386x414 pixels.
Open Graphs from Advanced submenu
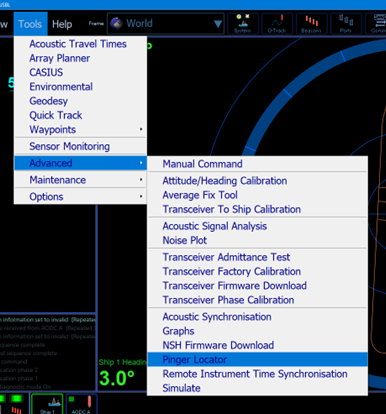257,331
